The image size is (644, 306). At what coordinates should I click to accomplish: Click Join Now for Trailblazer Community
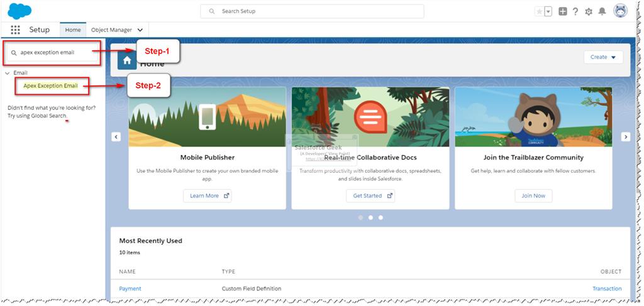pos(533,195)
